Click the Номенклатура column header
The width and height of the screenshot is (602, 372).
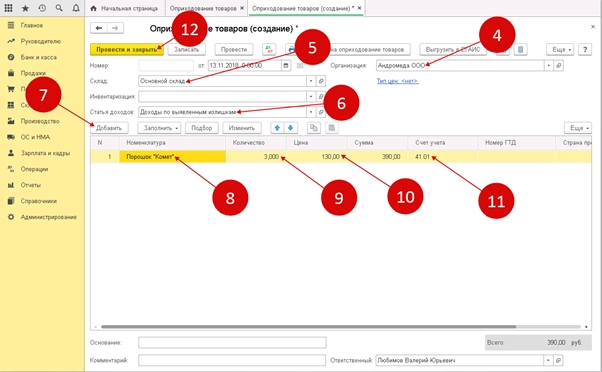(x=172, y=142)
